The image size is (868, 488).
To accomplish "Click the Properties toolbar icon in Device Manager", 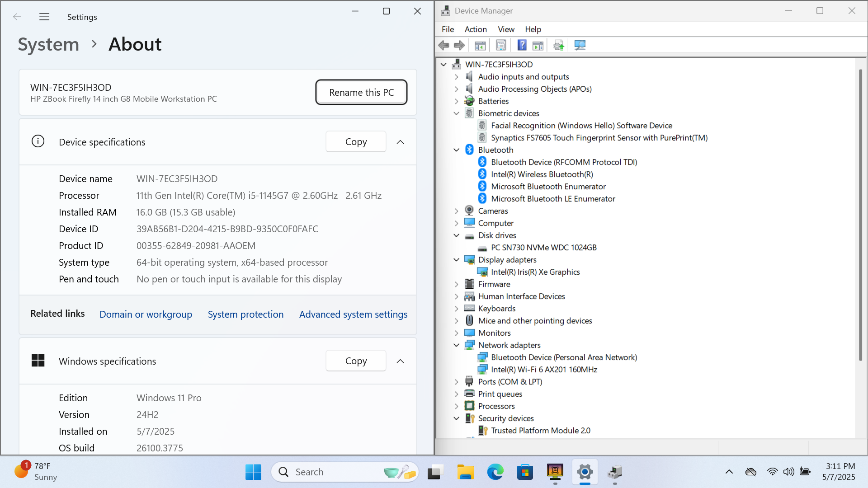I will (x=501, y=45).
